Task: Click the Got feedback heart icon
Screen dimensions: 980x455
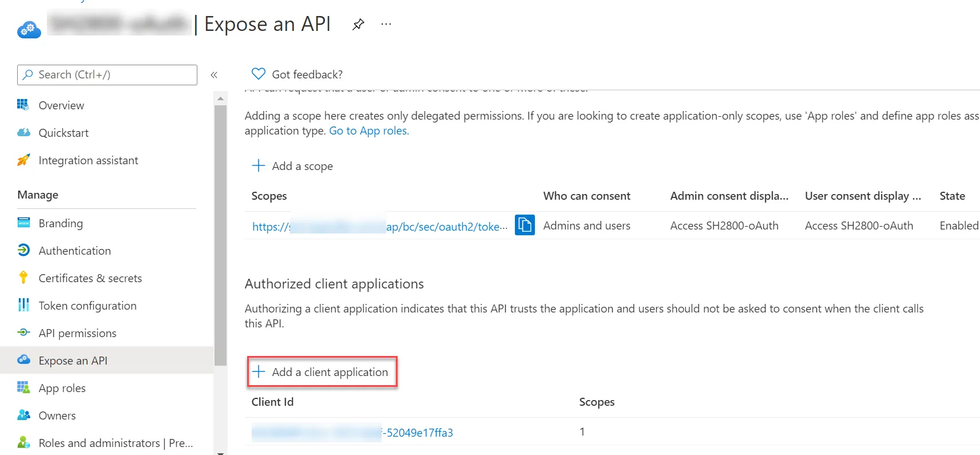Action: (259, 74)
